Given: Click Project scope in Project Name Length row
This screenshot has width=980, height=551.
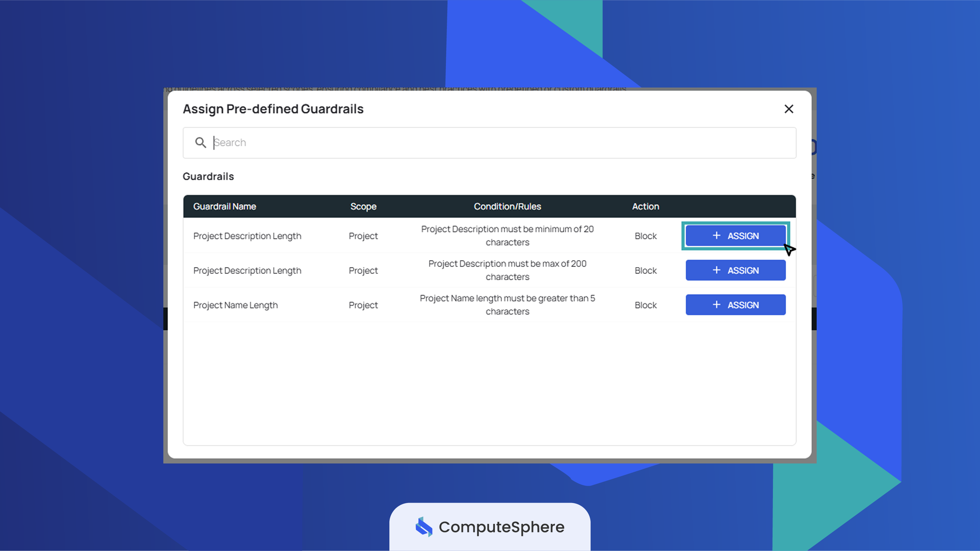Looking at the screenshot, I should click(363, 305).
